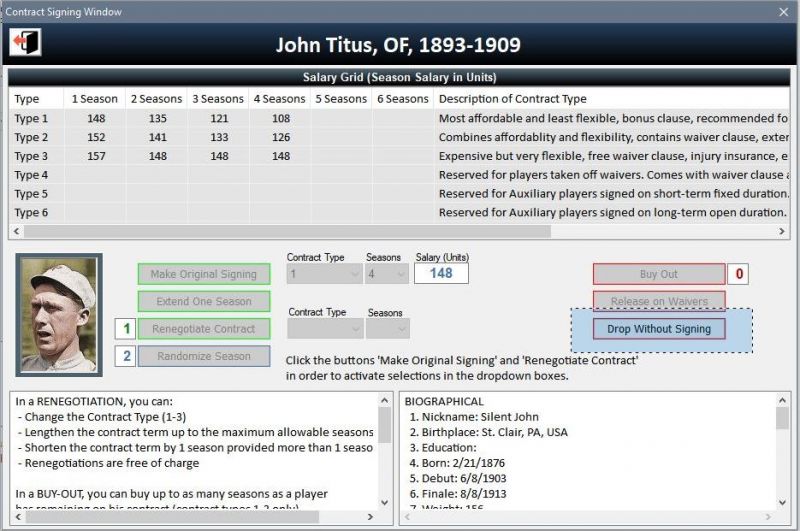Screen dimensions: 800x531
Task: Close the Contract Signing Window
Action: click(x=783, y=12)
